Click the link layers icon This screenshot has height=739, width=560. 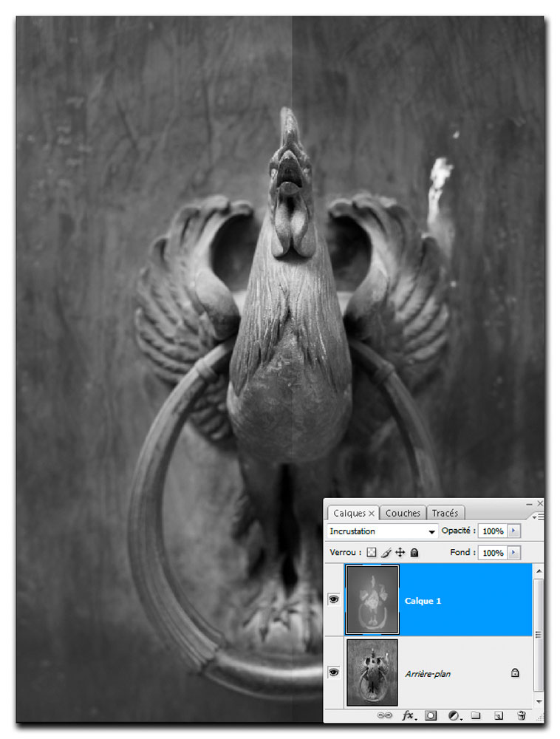(x=385, y=715)
